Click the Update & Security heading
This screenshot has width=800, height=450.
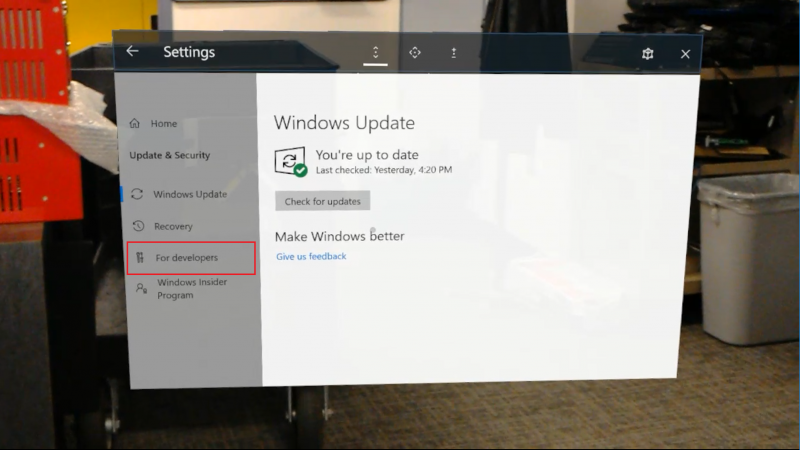point(169,155)
